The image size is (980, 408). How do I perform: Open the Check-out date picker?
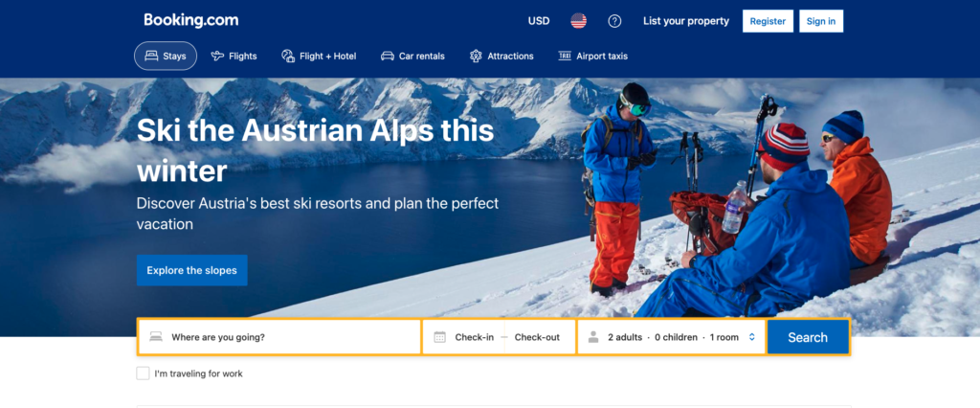click(x=537, y=337)
